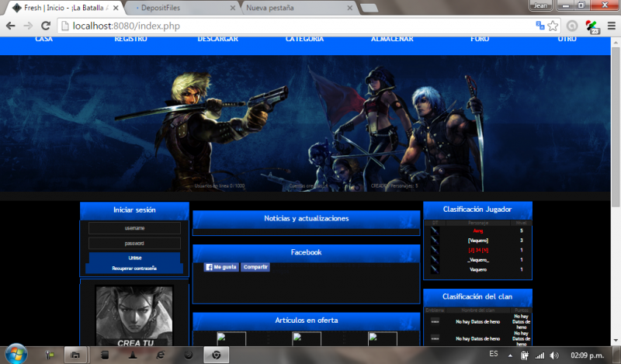621x364 pixels.
Task: Click the Recuperar contraseña link
Action: (x=134, y=269)
